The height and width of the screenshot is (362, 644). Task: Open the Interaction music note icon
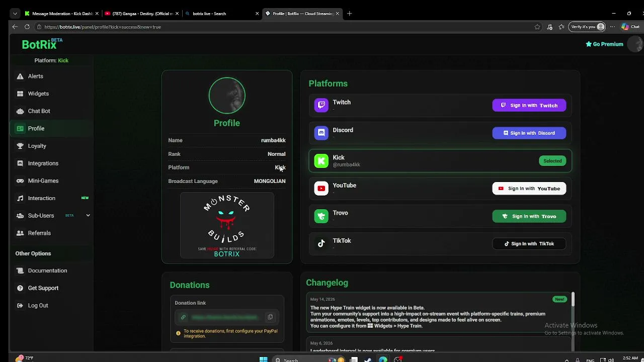[x=20, y=198]
